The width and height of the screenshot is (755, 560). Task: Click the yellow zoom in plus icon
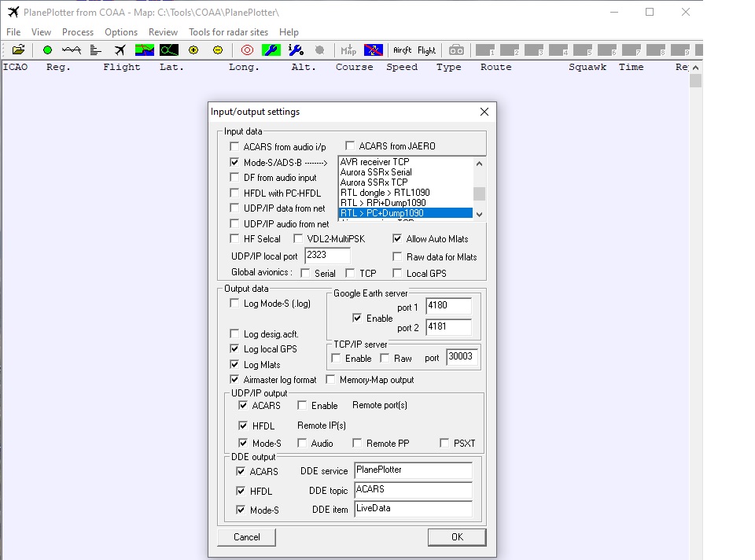pyautogui.click(x=193, y=50)
